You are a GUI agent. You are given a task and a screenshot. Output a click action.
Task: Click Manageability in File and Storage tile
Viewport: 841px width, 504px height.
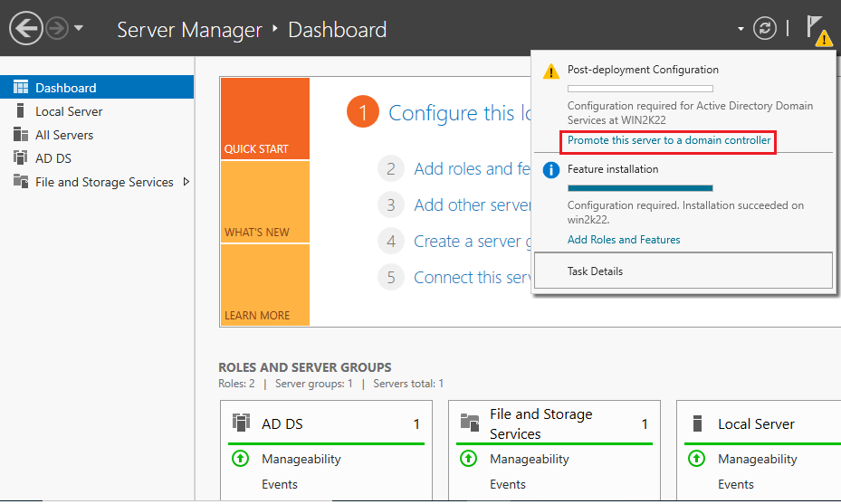(x=530, y=459)
